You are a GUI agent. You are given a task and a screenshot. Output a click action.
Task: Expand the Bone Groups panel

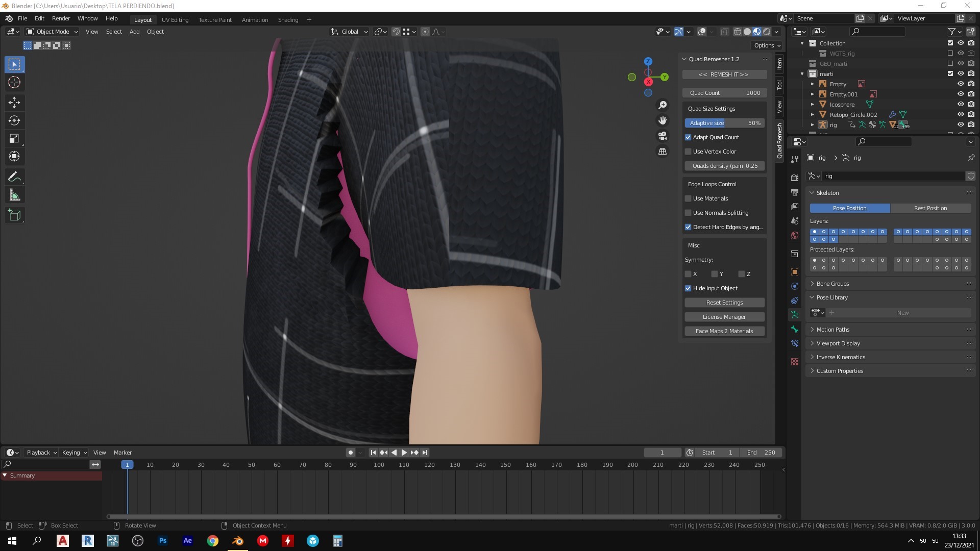pyautogui.click(x=832, y=284)
